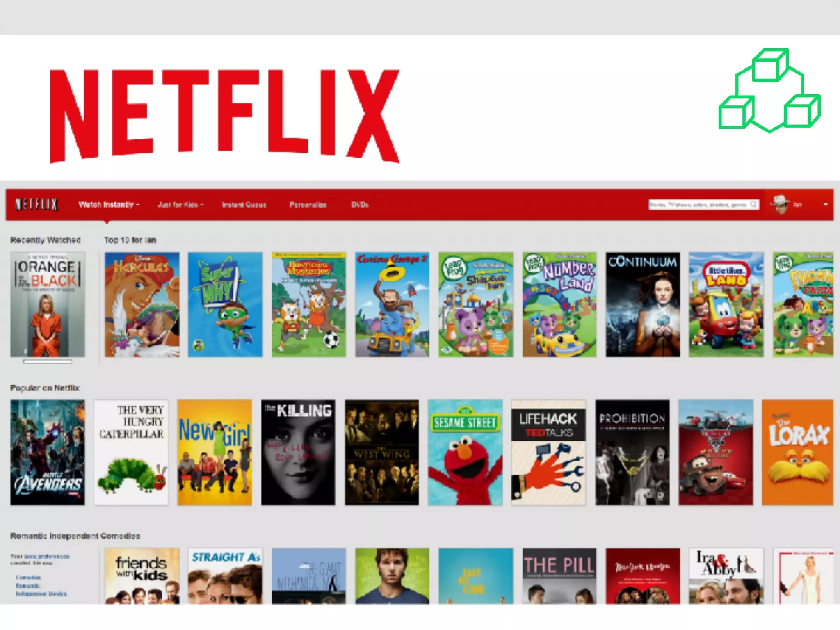Image resolution: width=840 pixels, height=630 pixels.
Task: Click the movies search input field
Action: [x=704, y=204]
